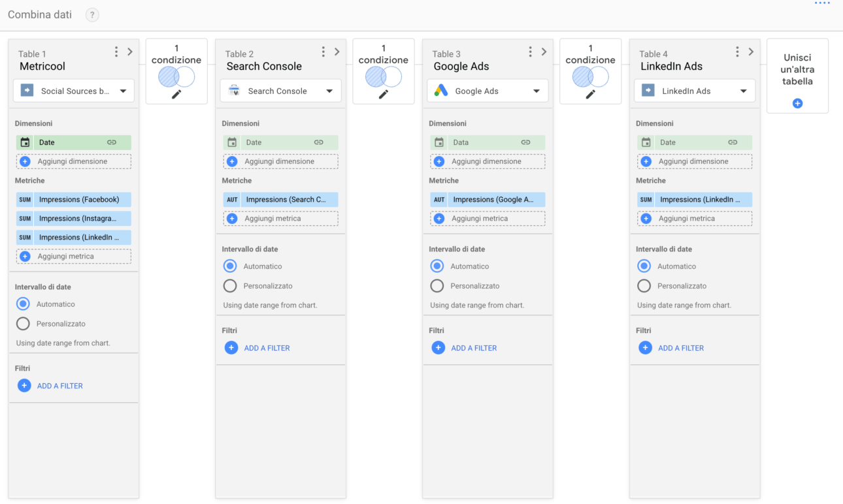Collapse Table 3 Google Ads with chevron arrow

point(544,52)
